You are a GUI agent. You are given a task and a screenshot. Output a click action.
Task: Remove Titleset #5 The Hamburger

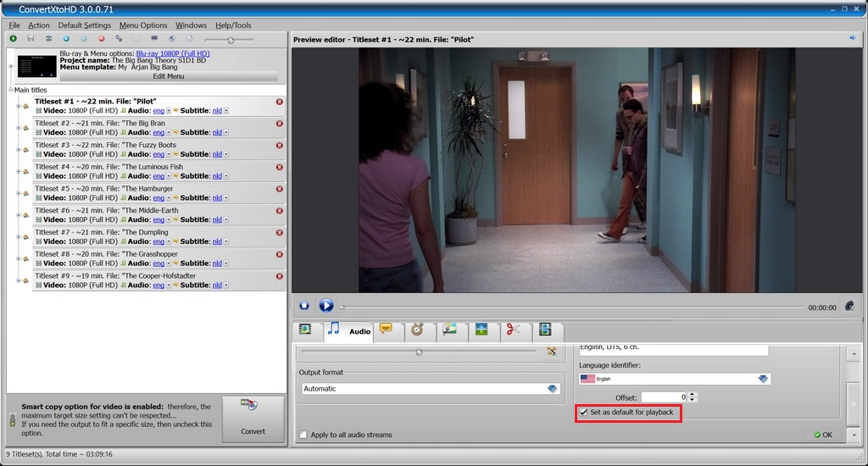pos(280,189)
